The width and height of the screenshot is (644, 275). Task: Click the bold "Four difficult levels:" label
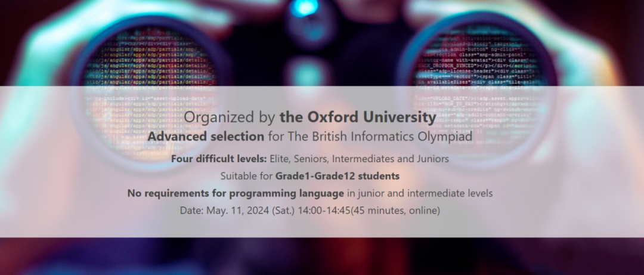coord(219,159)
